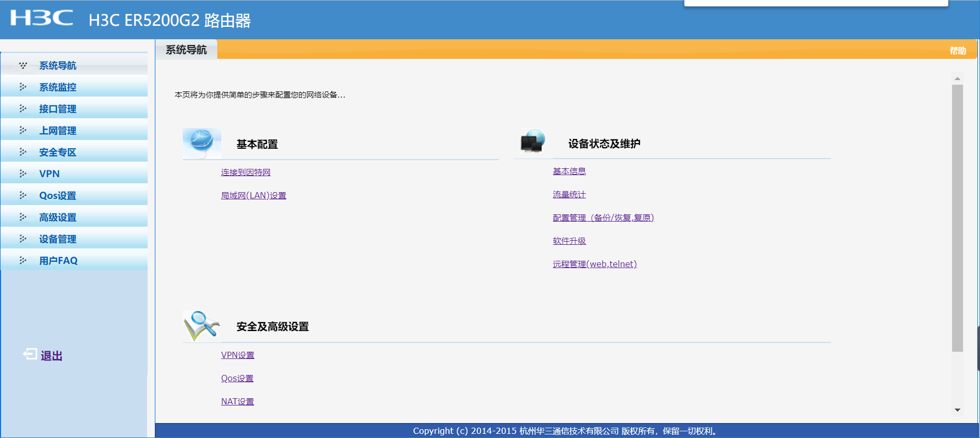Open 用户FAQ sidebar menu

58,261
